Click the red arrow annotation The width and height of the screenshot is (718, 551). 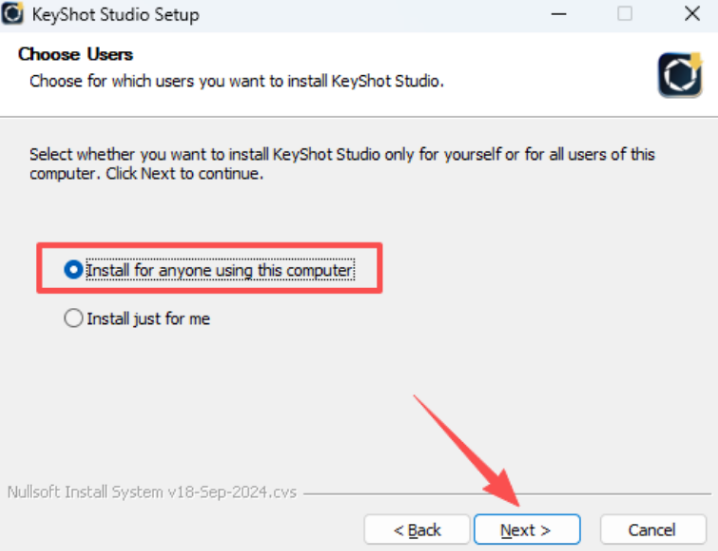(465, 446)
